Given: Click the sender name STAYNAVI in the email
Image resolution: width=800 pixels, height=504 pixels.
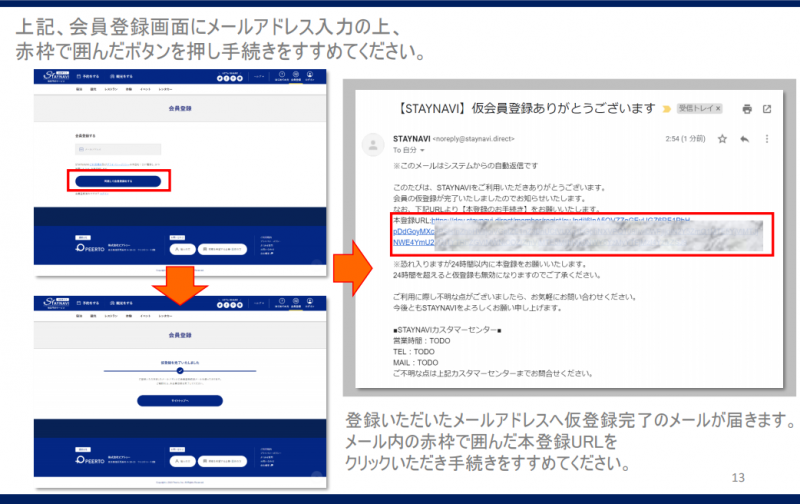Looking at the screenshot, I should (x=412, y=139).
